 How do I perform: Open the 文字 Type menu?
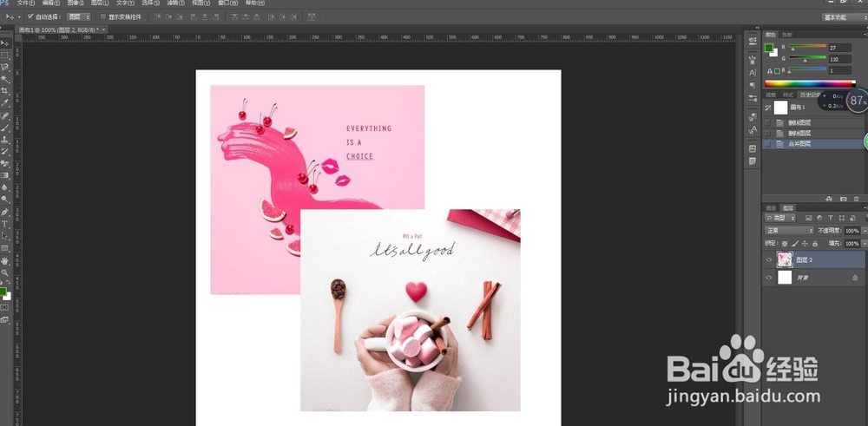[x=125, y=3]
